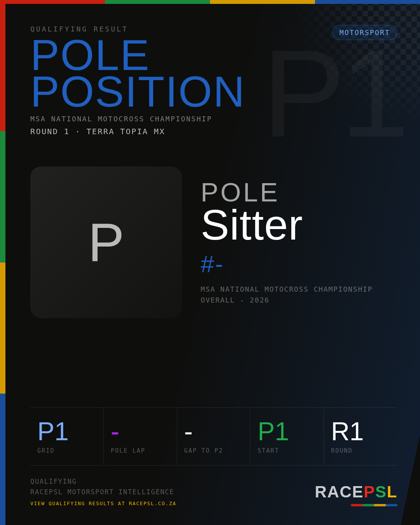Click the RACEPSL logo
The image size is (420, 525).
pos(356,492)
